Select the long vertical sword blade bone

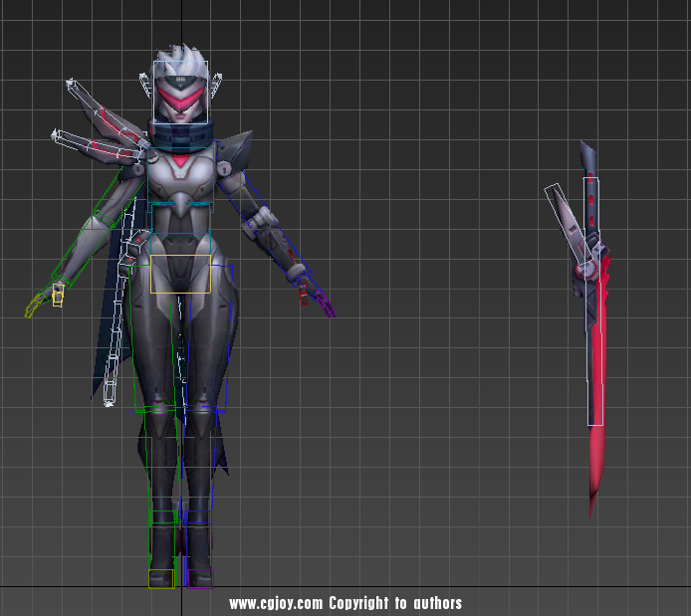click(594, 302)
